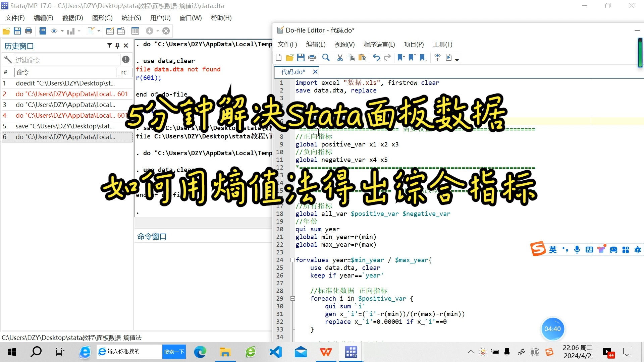644x362 pixels.
Task: Expand the scroll-more dropdown arrow in main toolbar
Action: [158, 31]
